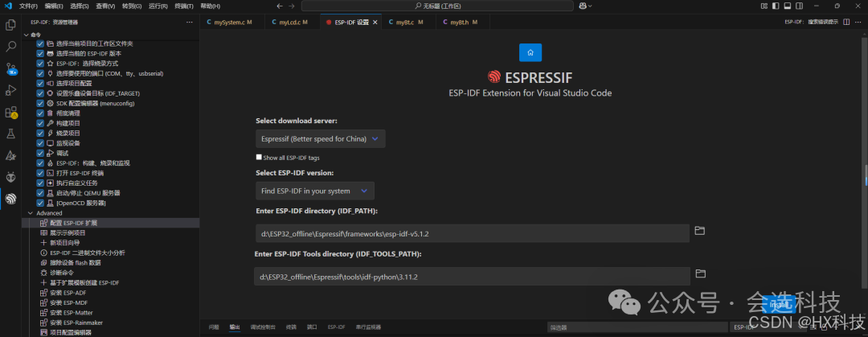Screen dimensions: 868x337
Task: Split the editor to the right
Action: pyautogui.click(x=845, y=23)
